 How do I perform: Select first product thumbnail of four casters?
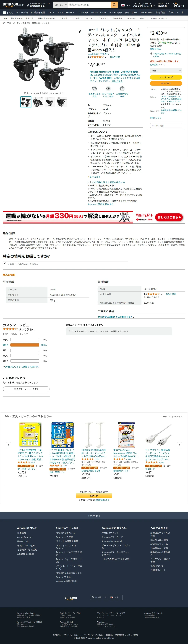coord(26,102)
